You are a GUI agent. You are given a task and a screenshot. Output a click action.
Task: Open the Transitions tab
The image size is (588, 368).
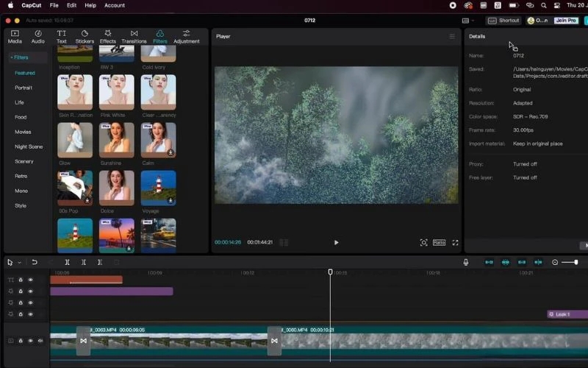tap(134, 37)
